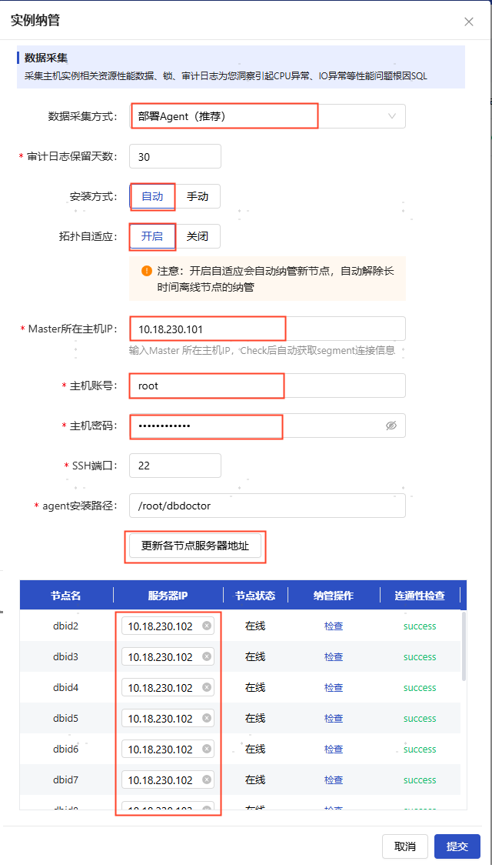492x868 pixels.
Task: Click the 节点状态 column header
Action: [x=255, y=596]
